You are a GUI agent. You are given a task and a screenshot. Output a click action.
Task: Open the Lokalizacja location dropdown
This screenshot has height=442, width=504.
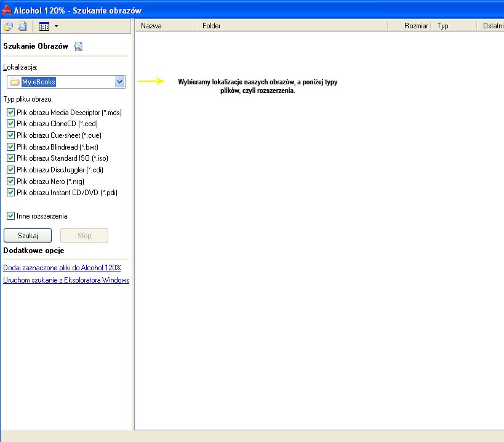tap(119, 82)
